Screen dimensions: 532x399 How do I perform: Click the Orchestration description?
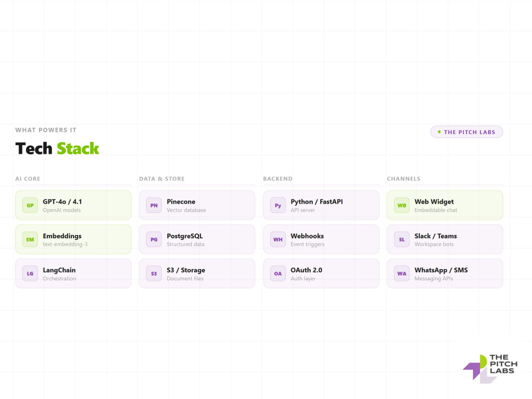tap(60, 279)
